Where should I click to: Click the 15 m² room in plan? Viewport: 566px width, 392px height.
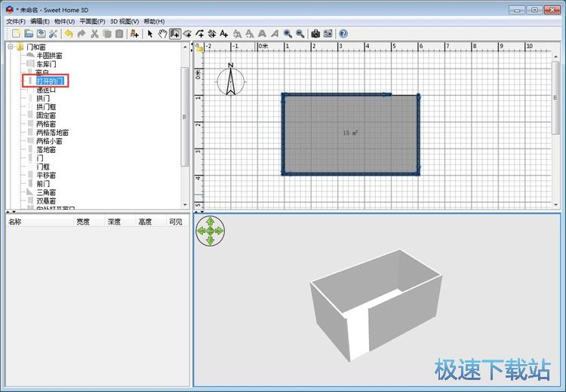(x=350, y=133)
